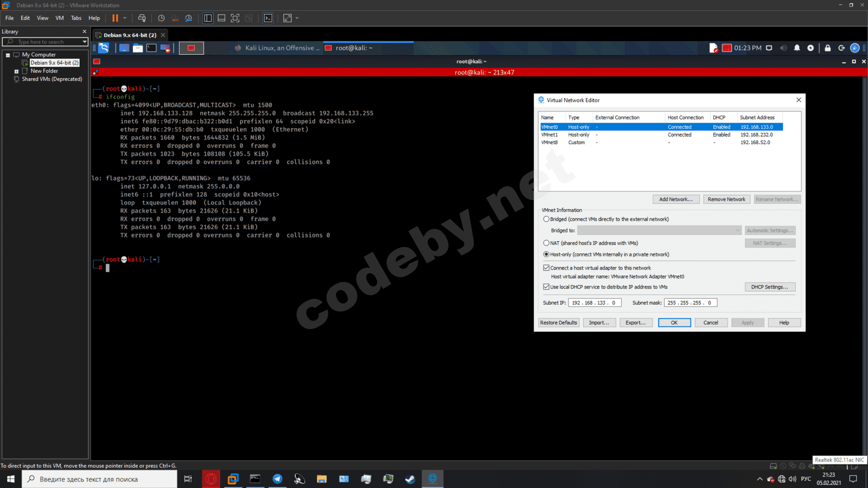Select the Host-only radio option
The height and width of the screenshot is (488, 868).
[546, 254]
